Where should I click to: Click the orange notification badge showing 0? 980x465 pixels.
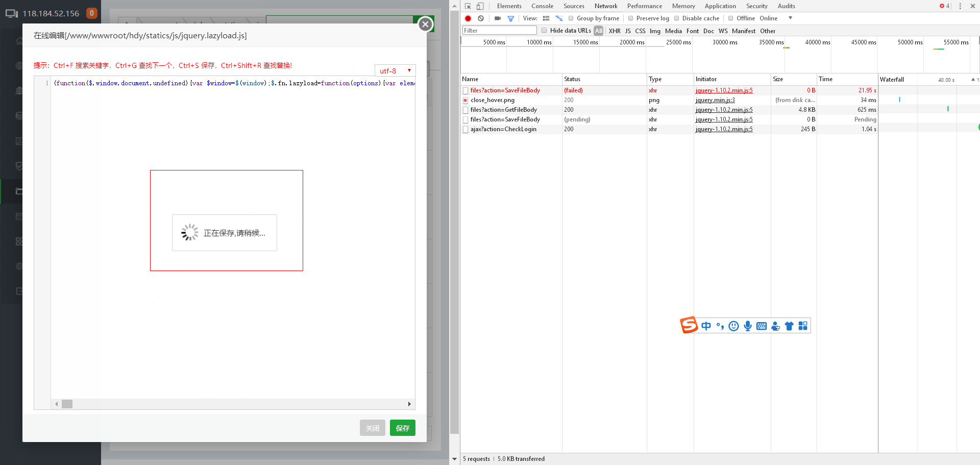92,13
